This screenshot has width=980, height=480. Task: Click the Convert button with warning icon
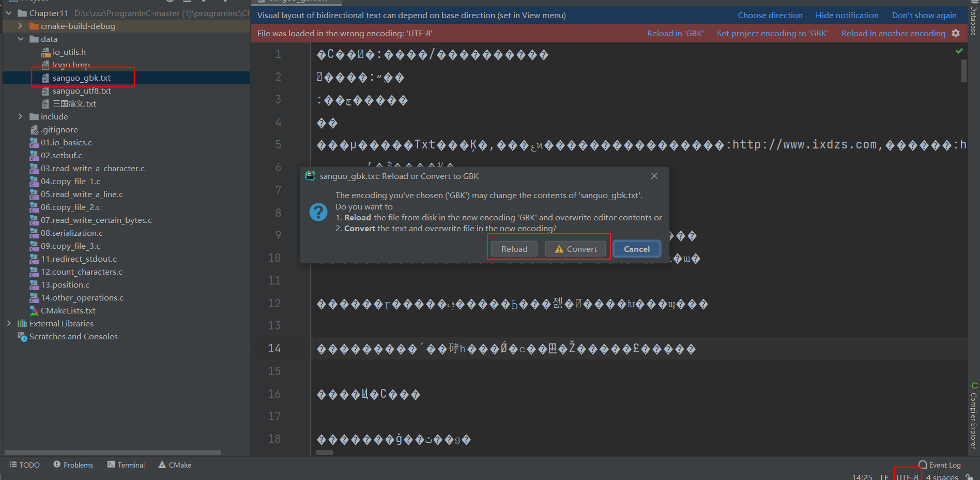575,249
